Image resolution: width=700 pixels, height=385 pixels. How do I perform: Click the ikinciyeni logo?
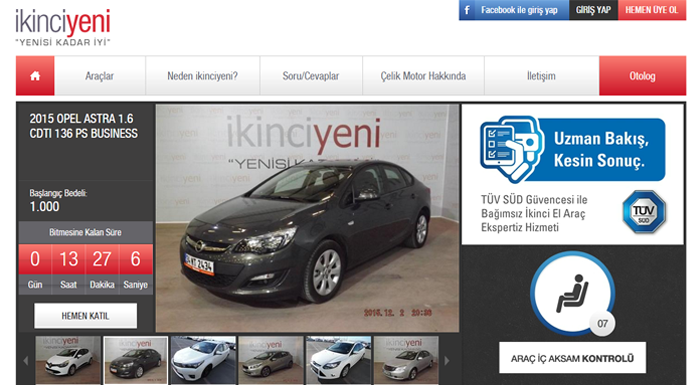[x=62, y=27]
